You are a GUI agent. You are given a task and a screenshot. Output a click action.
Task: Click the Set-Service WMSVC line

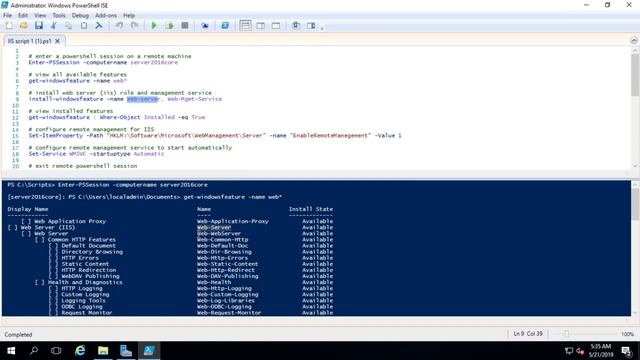pos(96,154)
